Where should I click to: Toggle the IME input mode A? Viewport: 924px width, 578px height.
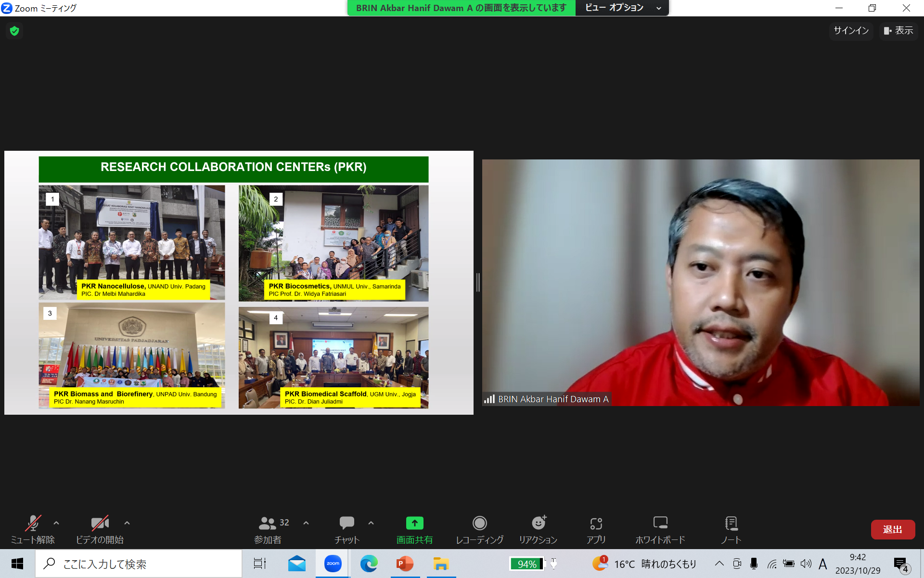tap(823, 564)
